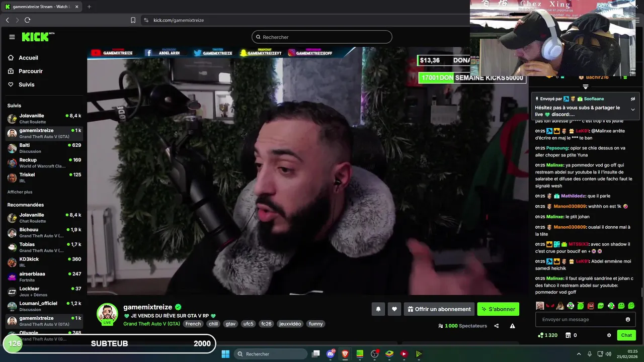Viewport: 644px width, 362px height.
Task: Open Locklear recommended channel
Action: click(44, 292)
